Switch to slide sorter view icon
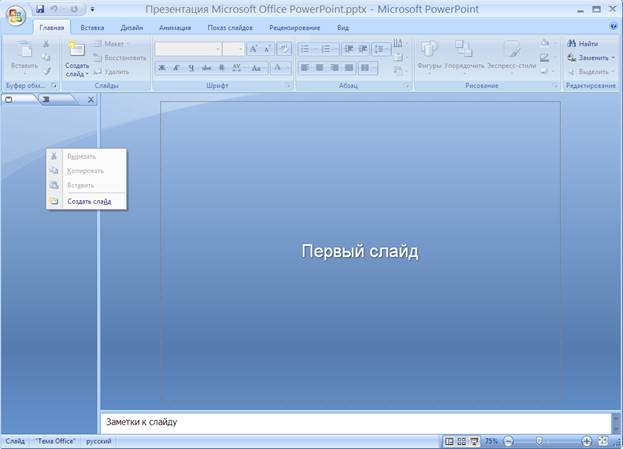Screen dimensions: 623x449 pos(461,440)
